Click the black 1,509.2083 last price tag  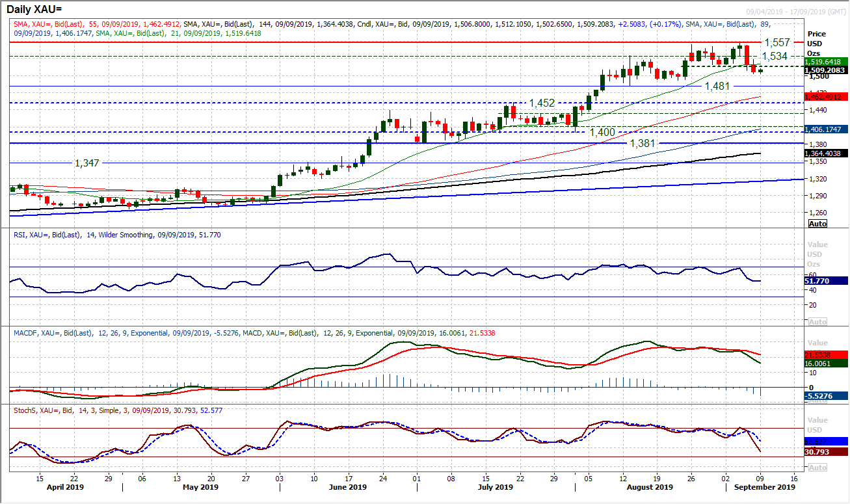tap(826, 70)
